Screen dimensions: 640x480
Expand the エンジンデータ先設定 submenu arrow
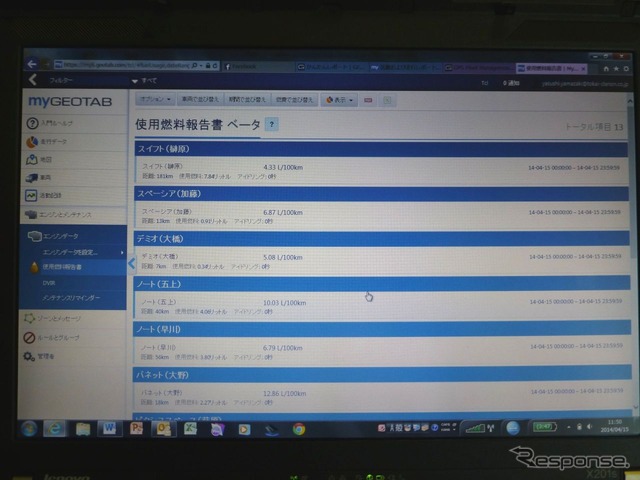[x=122, y=253]
